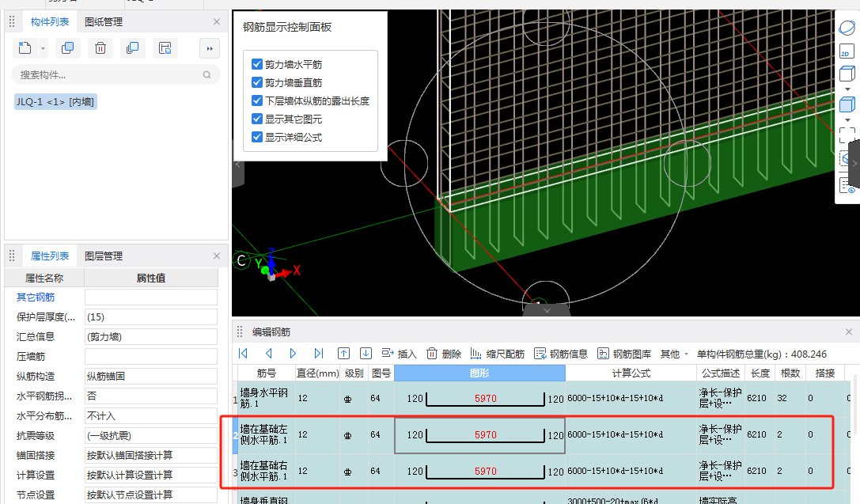Click the 钢筋图库 button
Image resolution: width=860 pixels, height=504 pixels.
click(x=624, y=354)
